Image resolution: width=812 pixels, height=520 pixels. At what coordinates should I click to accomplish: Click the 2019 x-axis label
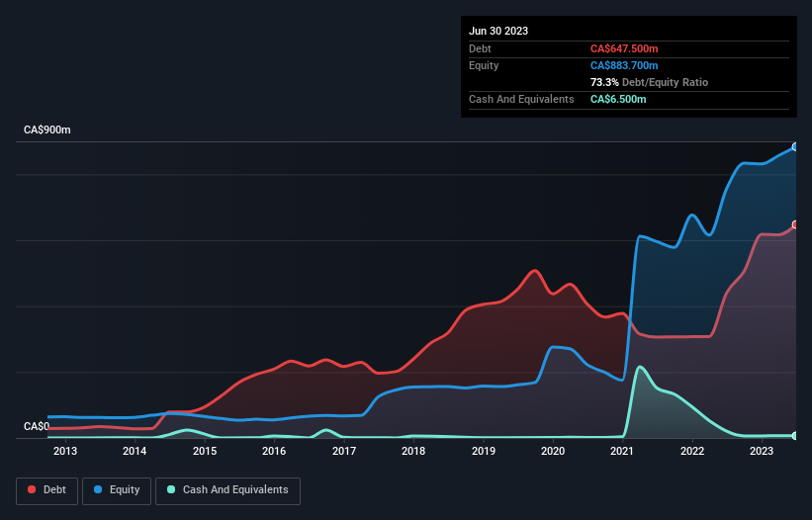click(484, 451)
